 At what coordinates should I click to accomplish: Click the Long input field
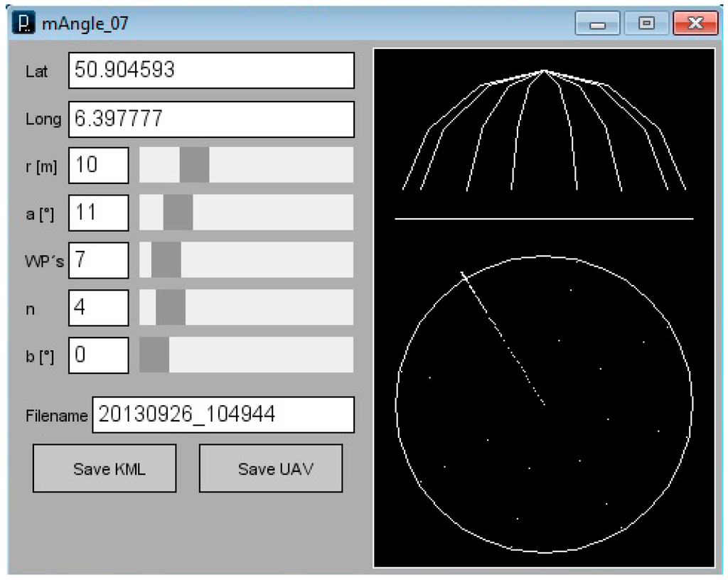211,119
